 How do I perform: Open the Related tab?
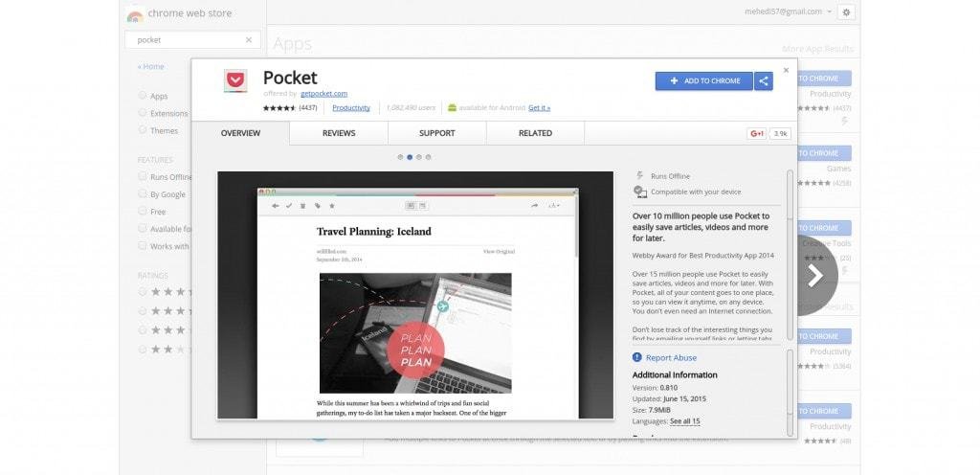(535, 133)
